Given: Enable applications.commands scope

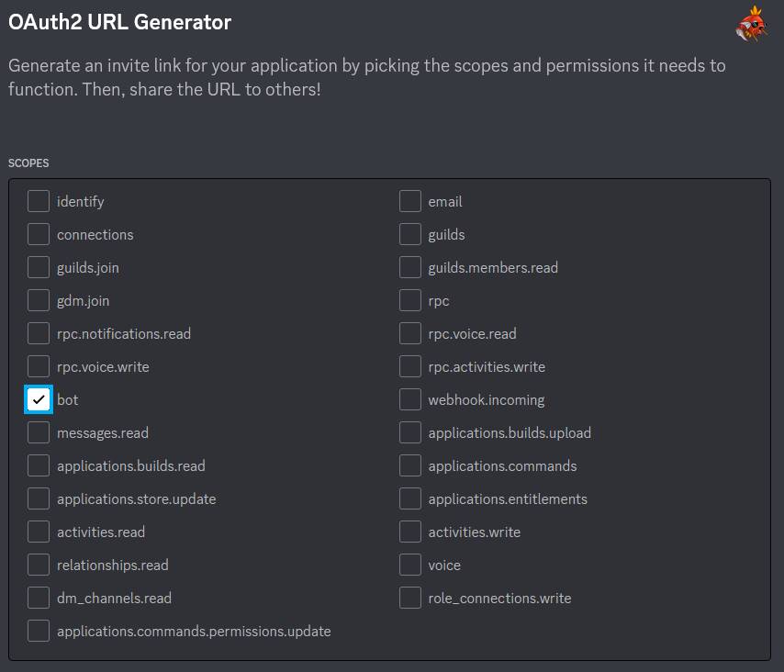Looking at the screenshot, I should coord(410,466).
